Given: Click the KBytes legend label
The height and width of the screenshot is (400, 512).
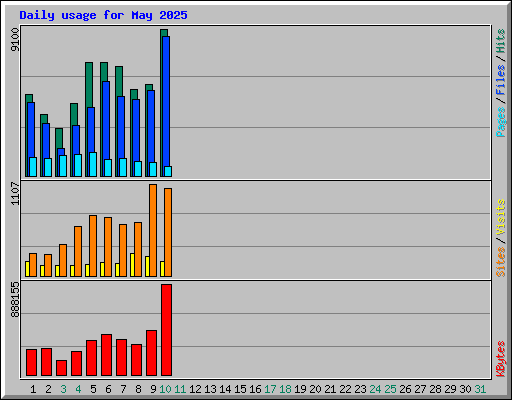Looking at the screenshot, I should [x=501, y=359].
